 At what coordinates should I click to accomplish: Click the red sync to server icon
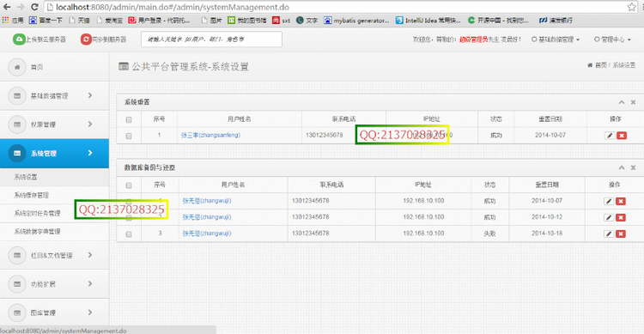86,39
